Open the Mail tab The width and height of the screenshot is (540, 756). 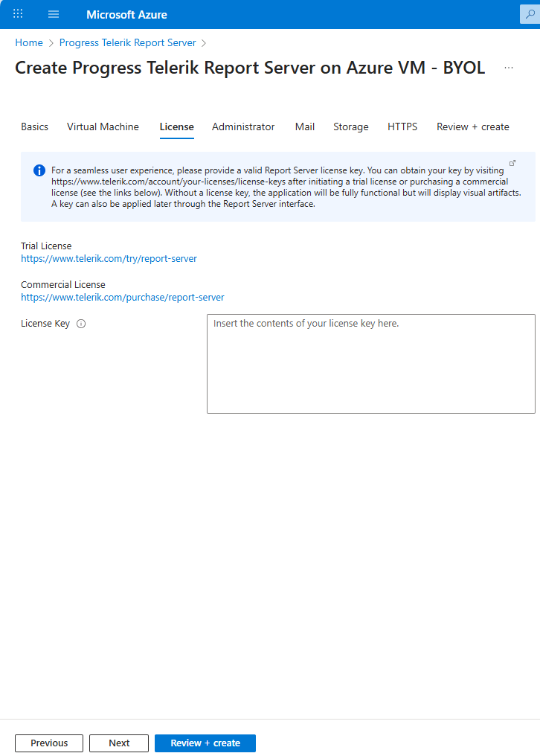[x=305, y=127]
